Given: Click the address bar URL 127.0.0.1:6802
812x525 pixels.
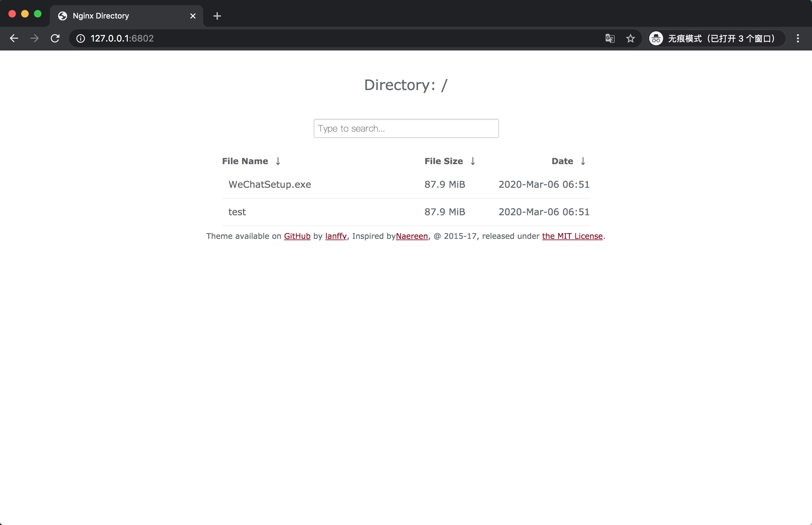Looking at the screenshot, I should 122,39.
